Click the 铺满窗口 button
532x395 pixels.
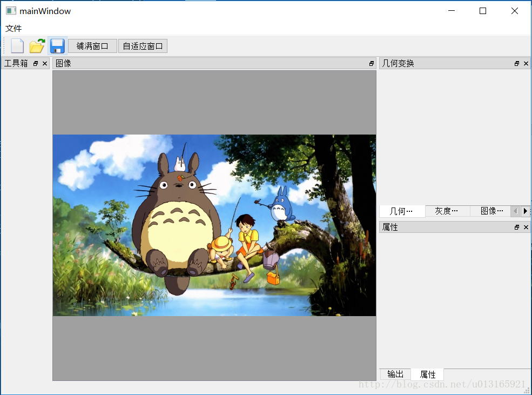pos(92,46)
